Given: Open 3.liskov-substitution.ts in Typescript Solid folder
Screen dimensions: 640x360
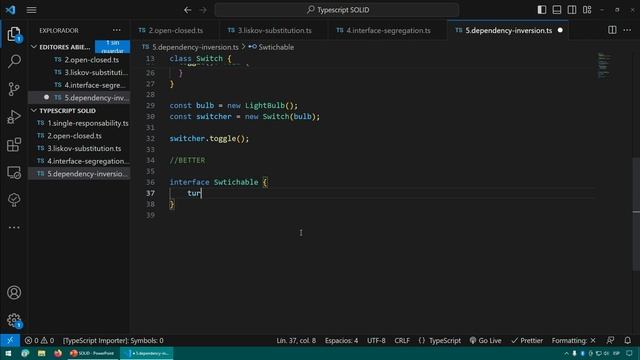Looking at the screenshot, I should [79, 149].
